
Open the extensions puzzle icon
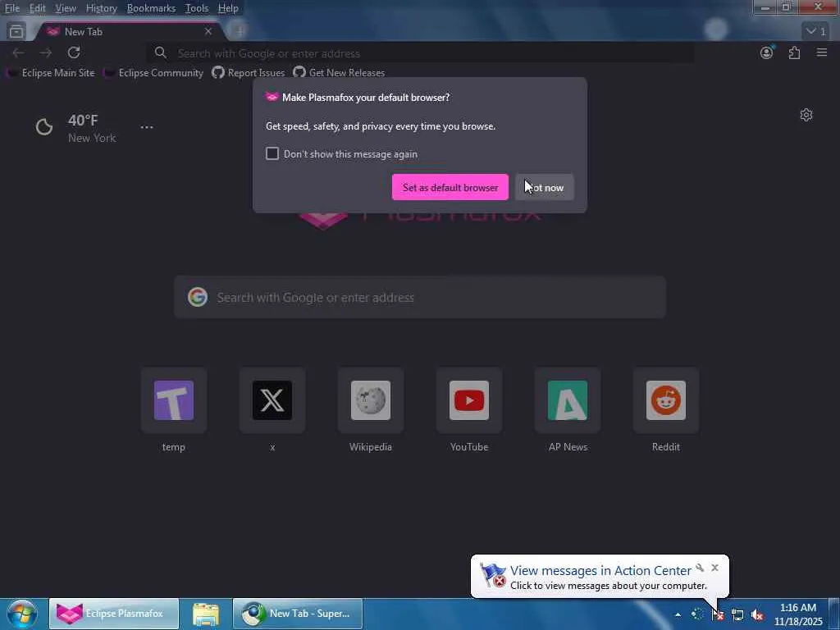click(x=794, y=52)
